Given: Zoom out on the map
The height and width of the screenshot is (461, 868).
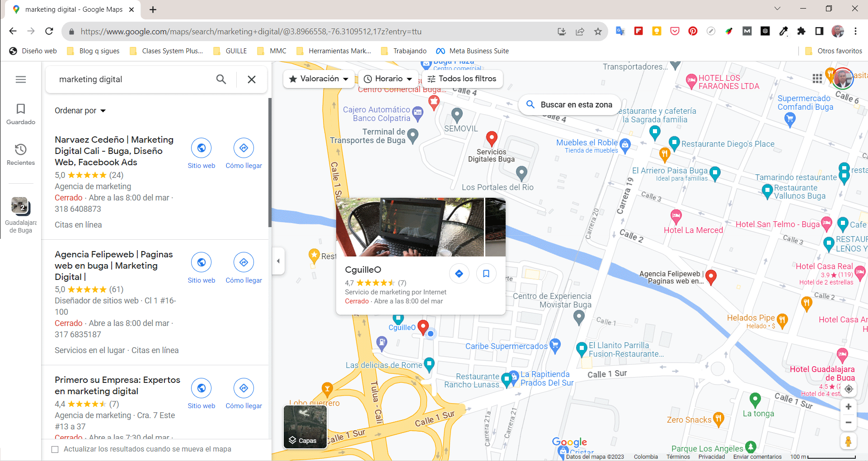Looking at the screenshot, I should (x=849, y=423).
